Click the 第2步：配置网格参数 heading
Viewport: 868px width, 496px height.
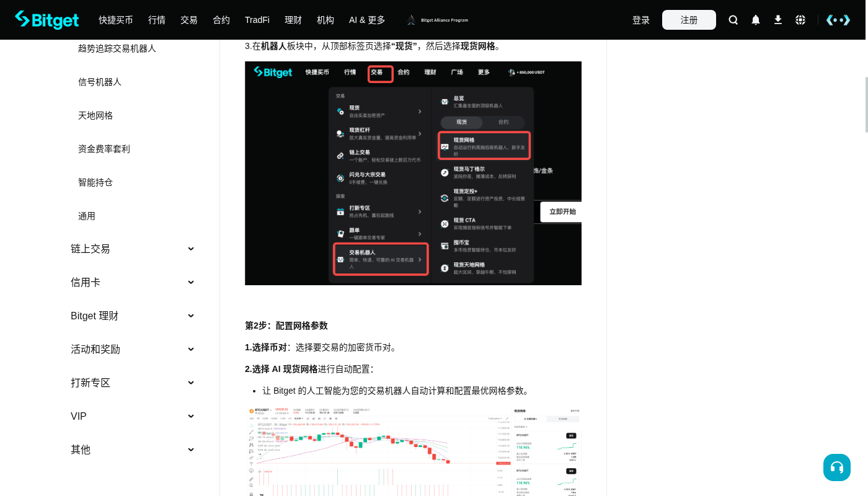[286, 325]
